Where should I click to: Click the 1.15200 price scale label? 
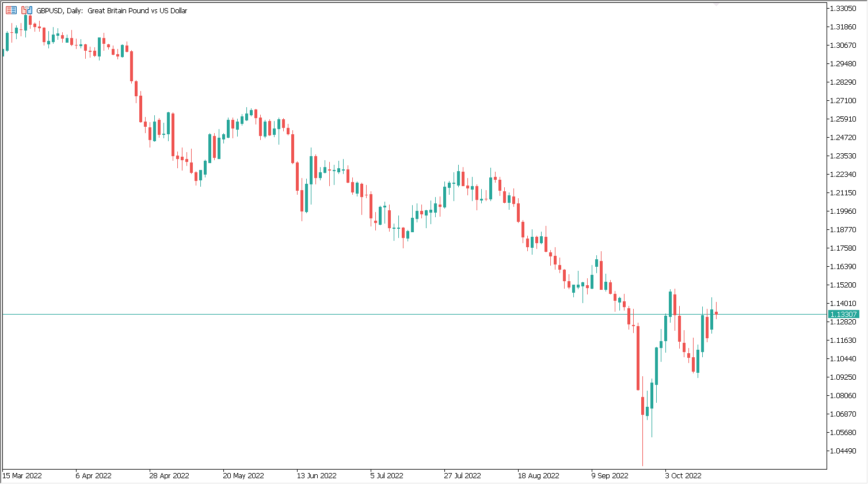(x=843, y=285)
